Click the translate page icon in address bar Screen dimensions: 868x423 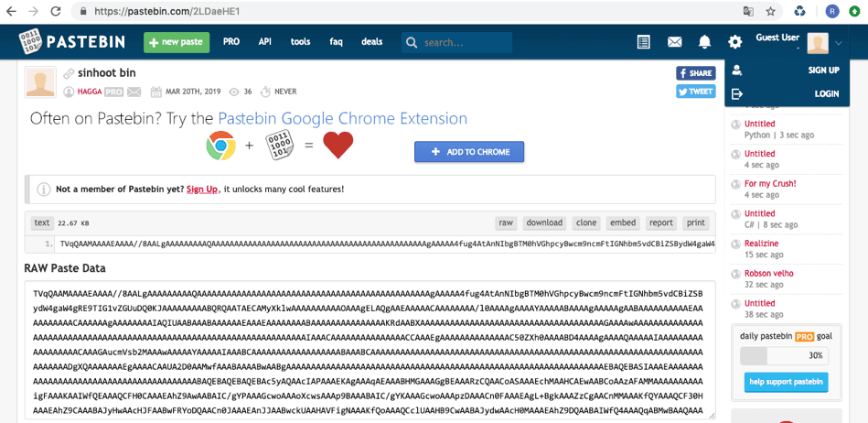tap(748, 11)
